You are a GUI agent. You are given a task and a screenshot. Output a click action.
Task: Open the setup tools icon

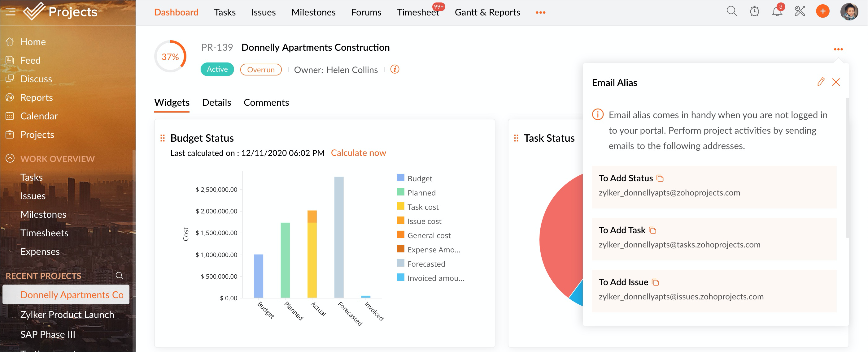tap(800, 12)
